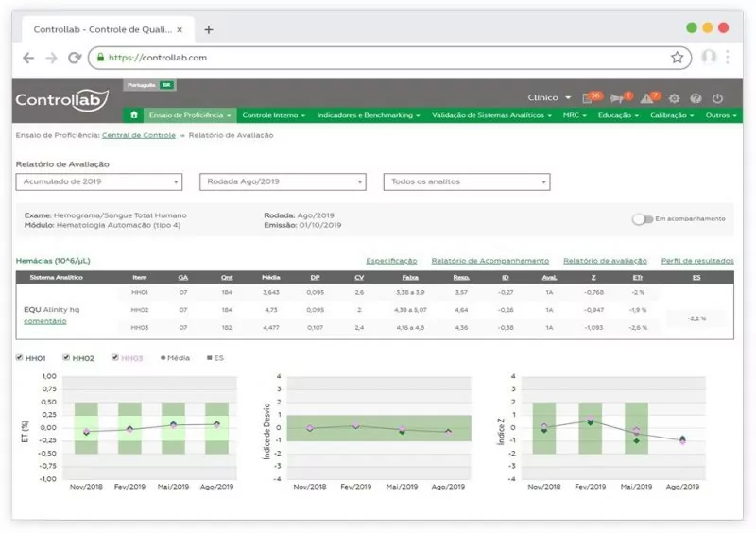
Task: Click the help question mark icon
Action: [x=696, y=98]
